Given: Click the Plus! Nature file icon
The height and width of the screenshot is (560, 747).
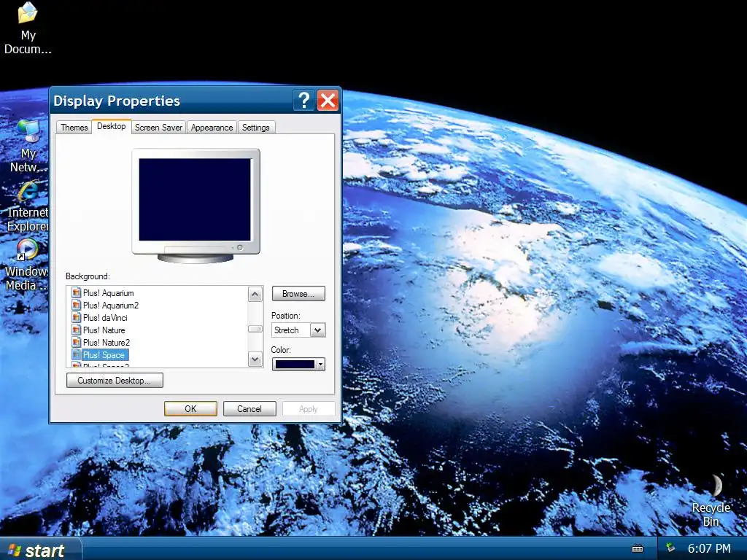Looking at the screenshot, I should click(76, 330).
